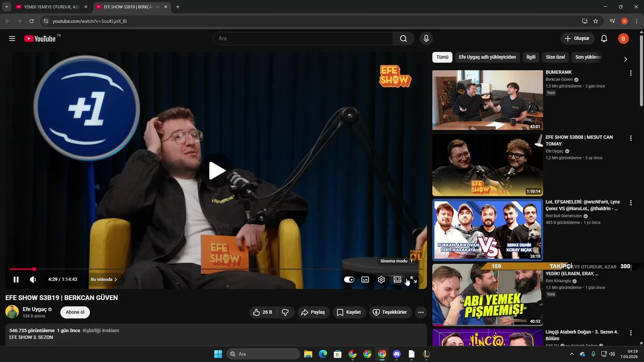
Task: Save video with Kaydet button
Action: click(x=349, y=312)
